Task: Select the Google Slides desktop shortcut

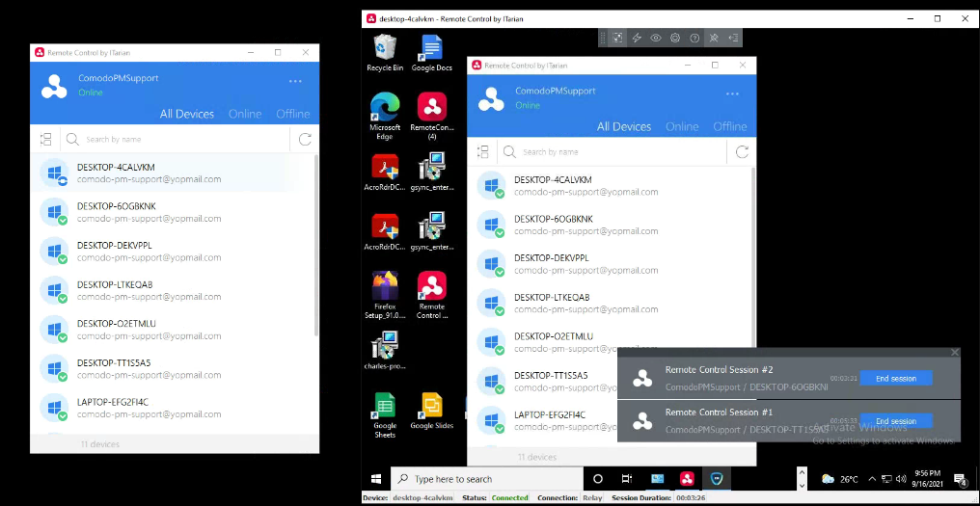Action: tap(432, 411)
